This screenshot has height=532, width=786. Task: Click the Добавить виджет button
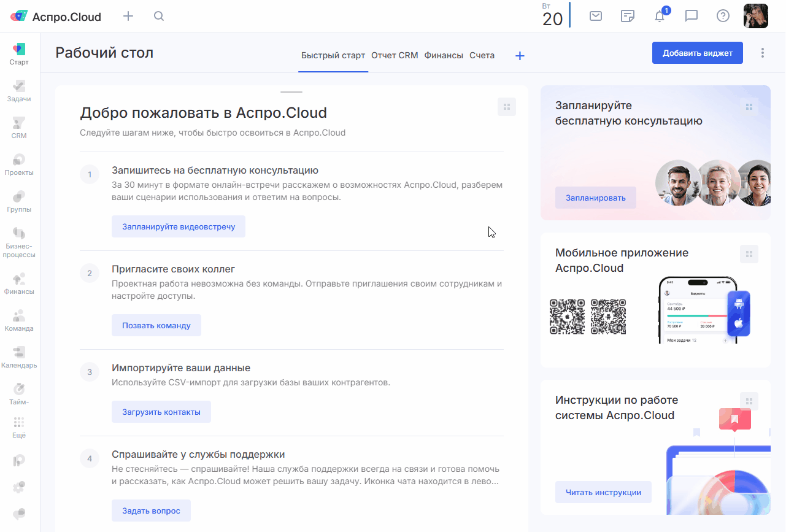coord(697,53)
